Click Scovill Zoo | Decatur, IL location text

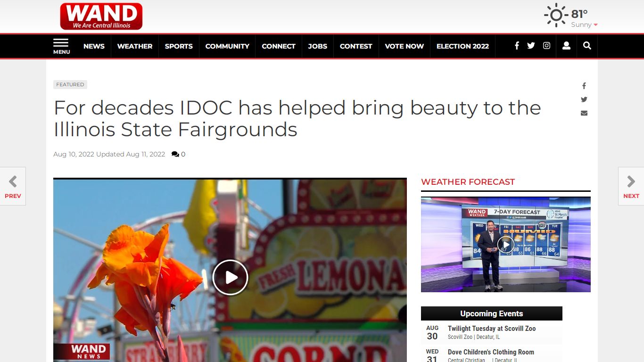[474, 337]
